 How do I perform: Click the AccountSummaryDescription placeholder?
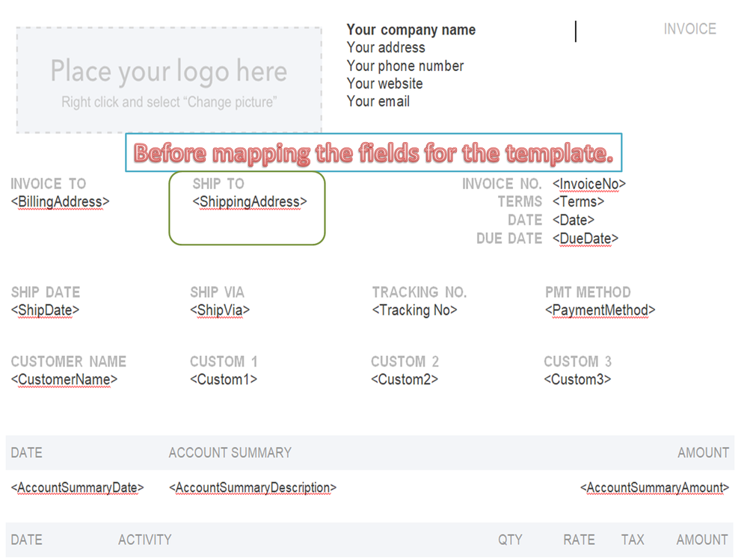tap(253, 488)
